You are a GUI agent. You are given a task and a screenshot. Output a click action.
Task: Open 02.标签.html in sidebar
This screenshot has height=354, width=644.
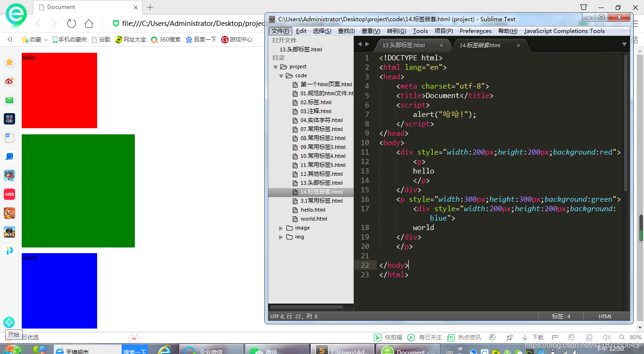point(316,102)
